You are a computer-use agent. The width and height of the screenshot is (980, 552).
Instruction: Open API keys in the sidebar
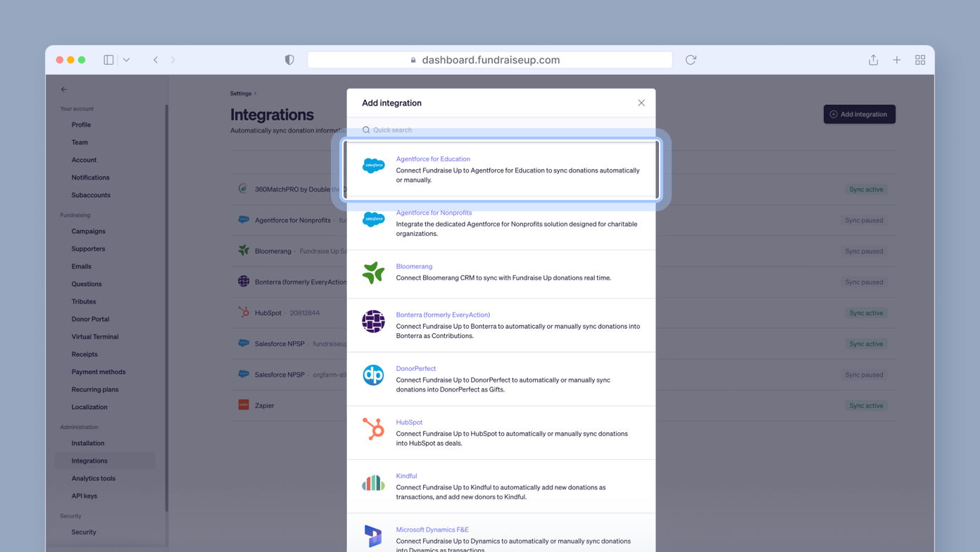pyautogui.click(x=84, y=496)
